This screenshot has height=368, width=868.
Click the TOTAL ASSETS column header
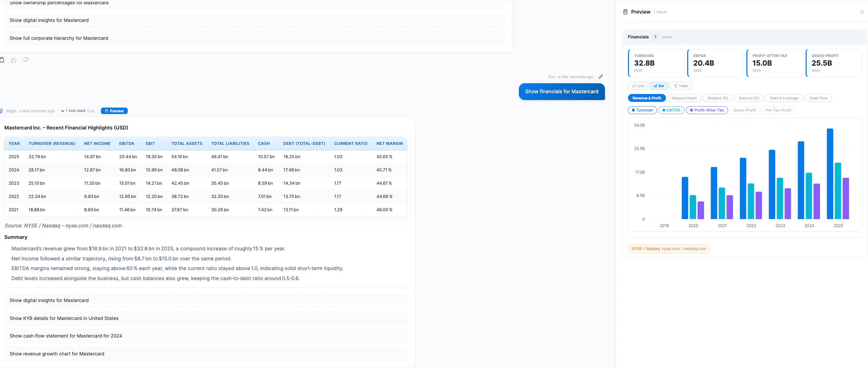click(x=187, y=143)
